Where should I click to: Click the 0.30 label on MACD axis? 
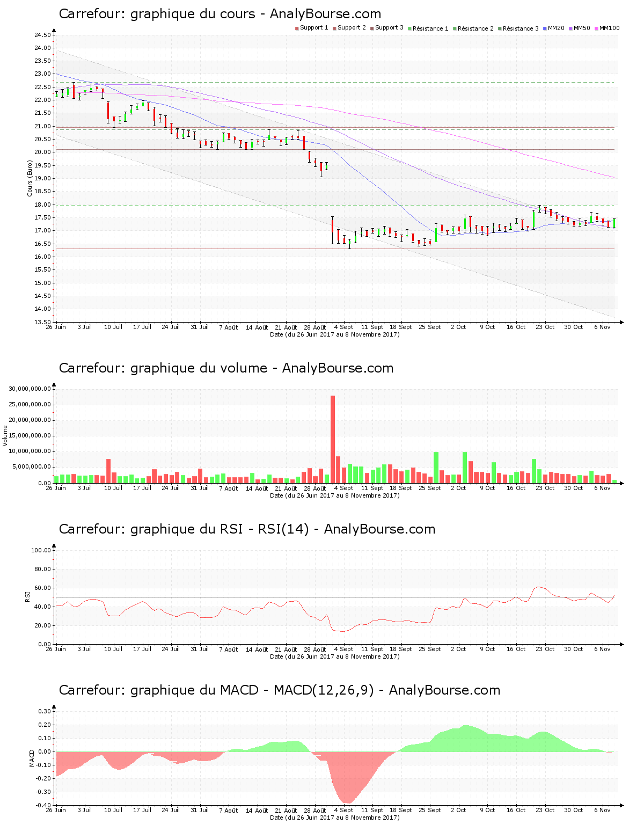[45, 712]
